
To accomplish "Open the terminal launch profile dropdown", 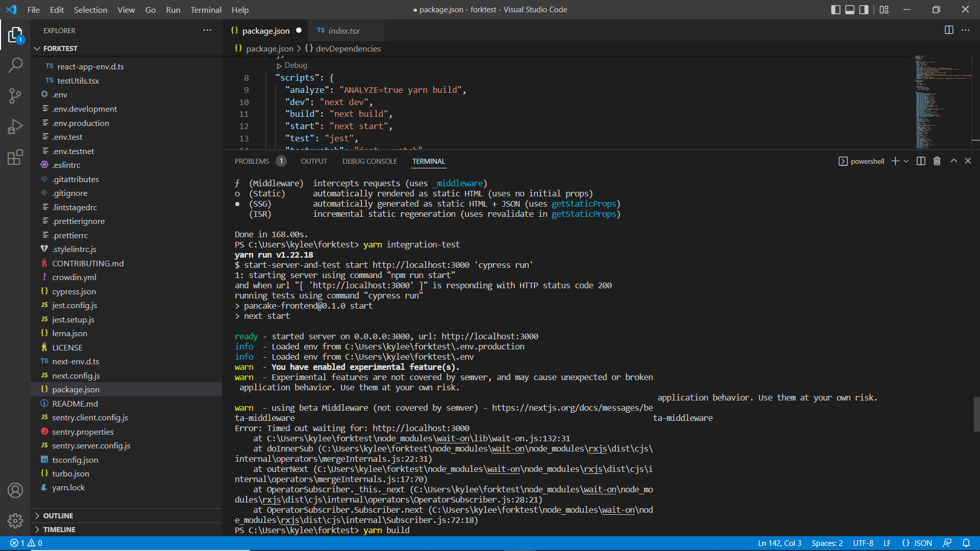I will coord(905,161).
